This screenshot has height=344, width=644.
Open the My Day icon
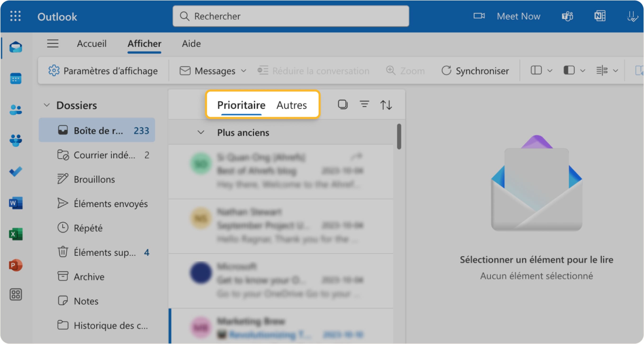tap(632, 16)
